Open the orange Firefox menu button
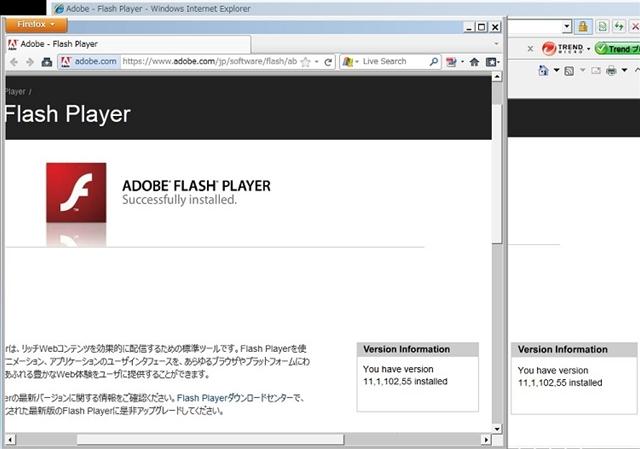Viewport: 640px width, 449px height. 36,24
